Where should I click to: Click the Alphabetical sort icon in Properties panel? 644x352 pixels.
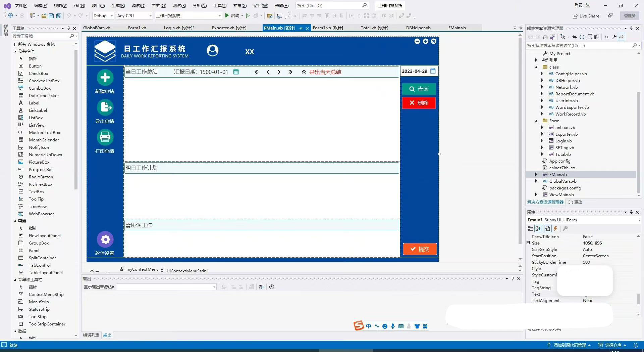tap(538, 228)
